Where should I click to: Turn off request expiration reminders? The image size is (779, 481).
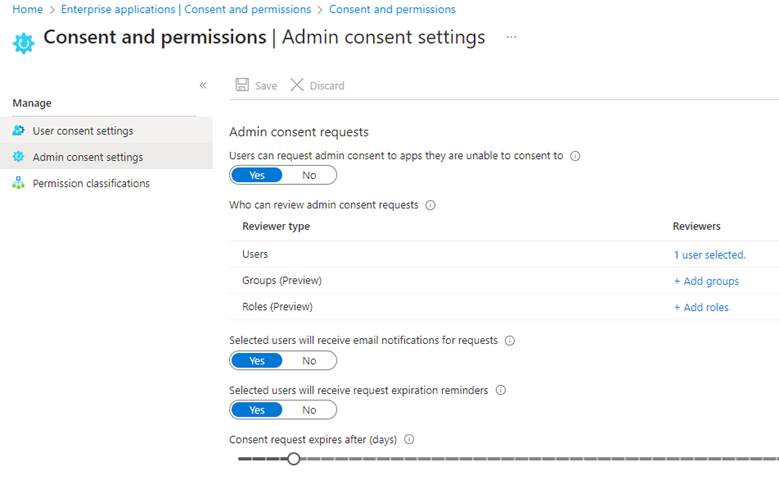coord(309,410)
